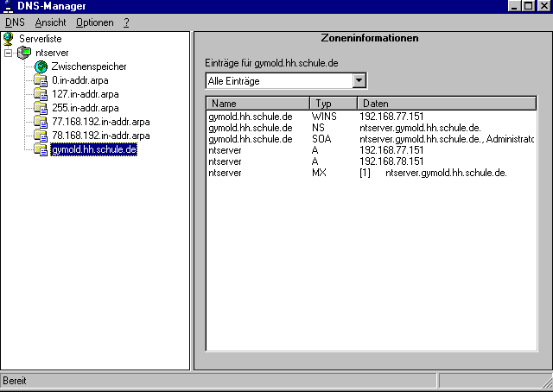Click the Zwischenspeicher globe icon
553x392 pixels.
41,66
